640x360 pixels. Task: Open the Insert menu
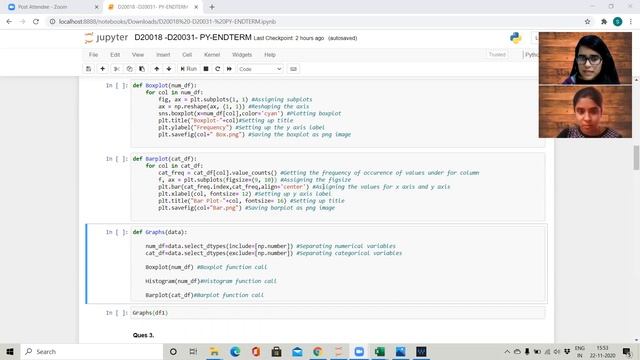163,55
